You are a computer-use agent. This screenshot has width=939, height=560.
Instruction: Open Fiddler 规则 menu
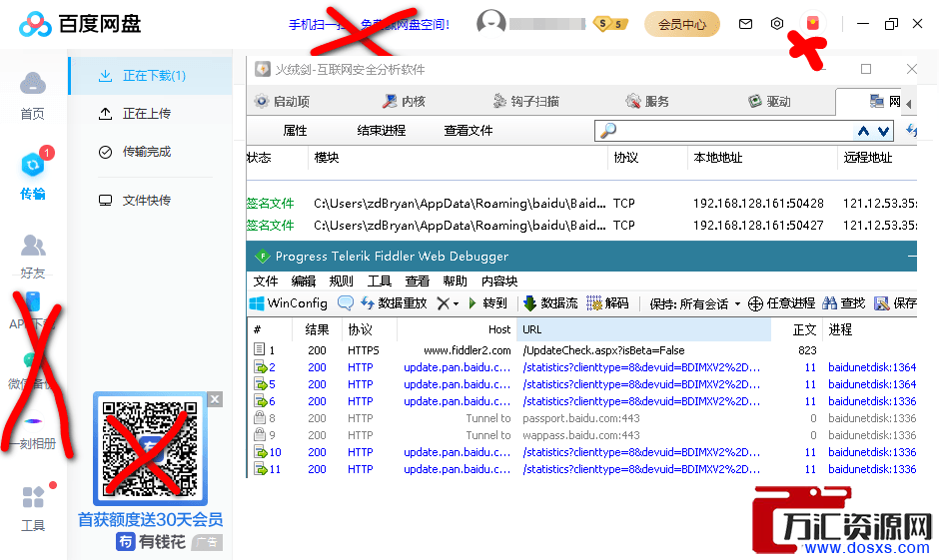tap(342, 281)
